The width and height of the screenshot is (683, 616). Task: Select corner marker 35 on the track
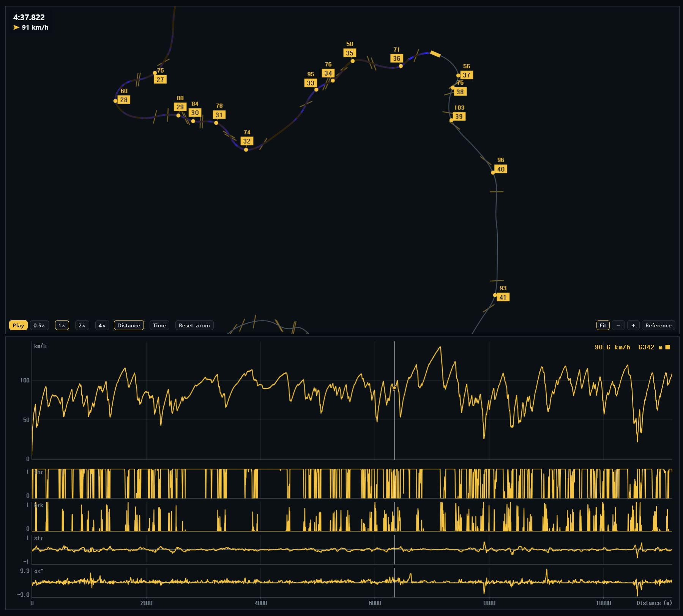point(350,53)
